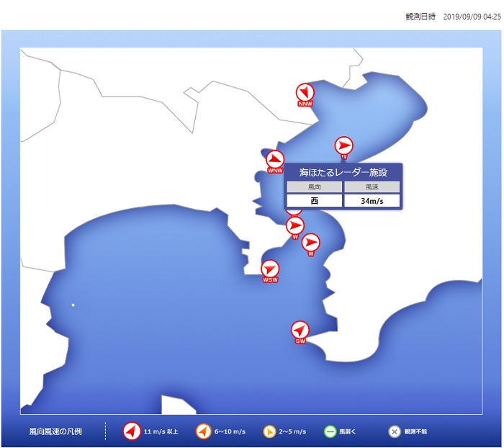Click the green 風弱く legend icon
Screen dimensions: 504x448
(330, 431)
